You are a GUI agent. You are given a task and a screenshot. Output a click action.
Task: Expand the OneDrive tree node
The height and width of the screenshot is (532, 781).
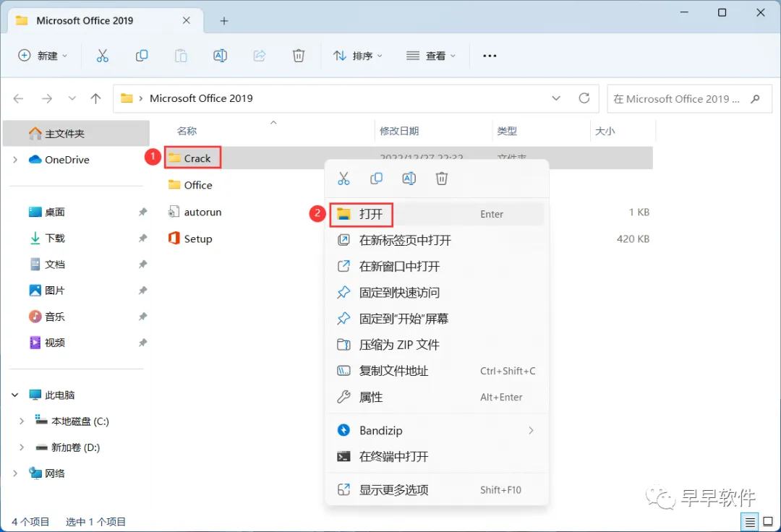point(15,160)
